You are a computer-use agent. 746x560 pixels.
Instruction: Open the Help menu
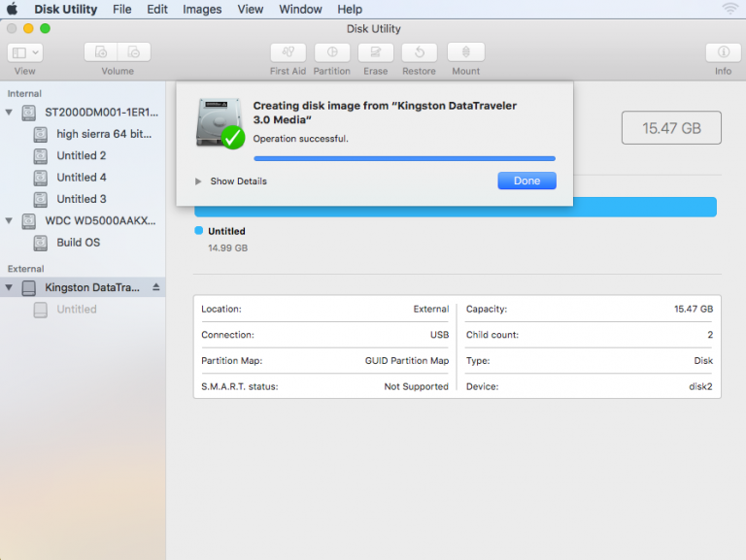(x=350, y=9)
